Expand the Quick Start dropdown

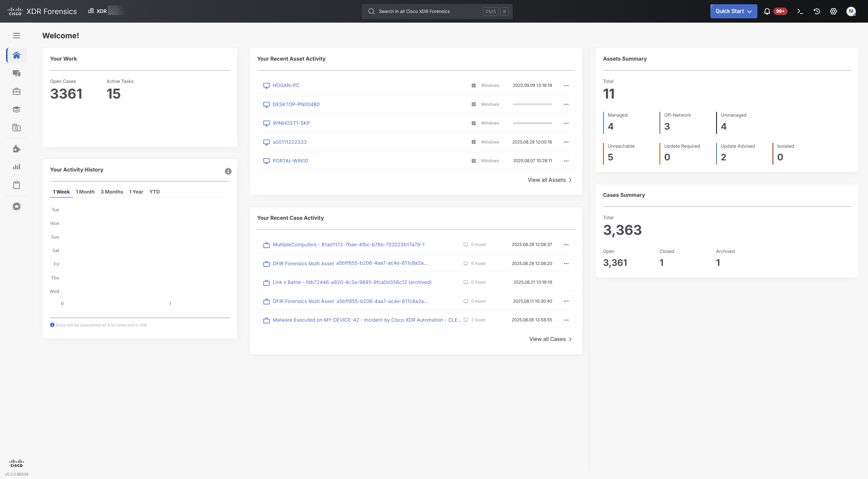click(x=733, y=11)
